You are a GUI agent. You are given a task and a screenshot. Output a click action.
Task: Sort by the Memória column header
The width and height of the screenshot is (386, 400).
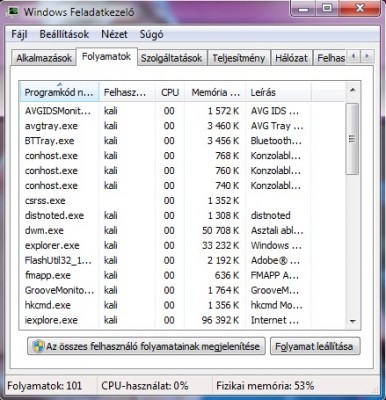(x=215, y=92)
